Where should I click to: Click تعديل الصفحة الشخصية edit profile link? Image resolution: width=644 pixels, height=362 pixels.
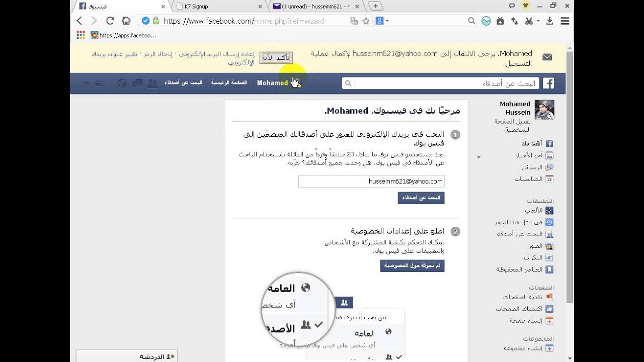(512, 126)
